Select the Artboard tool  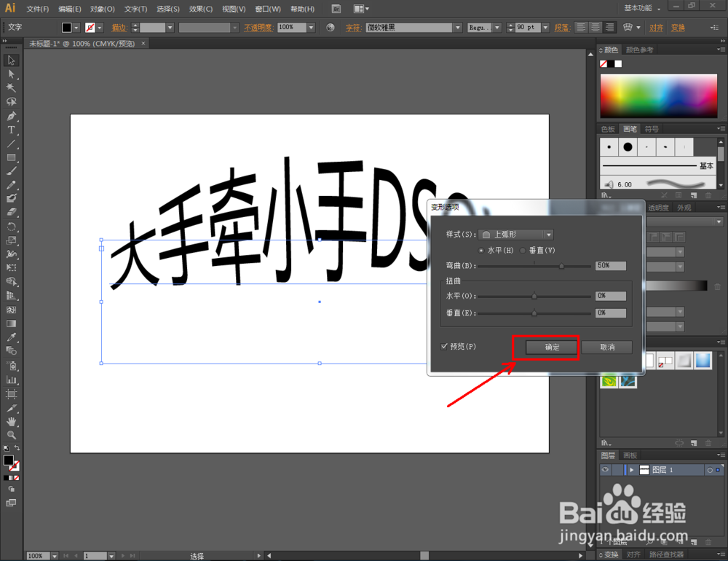(x=11, y=394)
